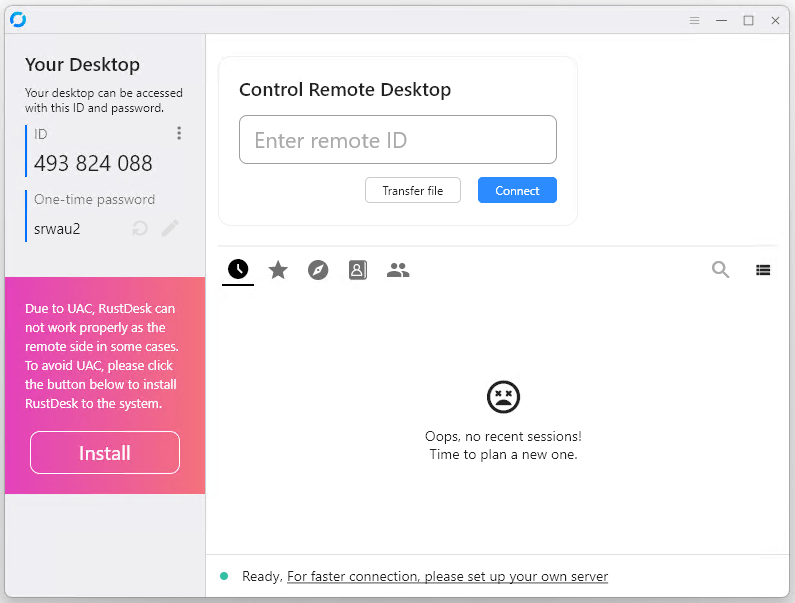The image size is (795, 603).
Task: Click the One-time password label
Action: pyautogui.click(x=94, y=199)
